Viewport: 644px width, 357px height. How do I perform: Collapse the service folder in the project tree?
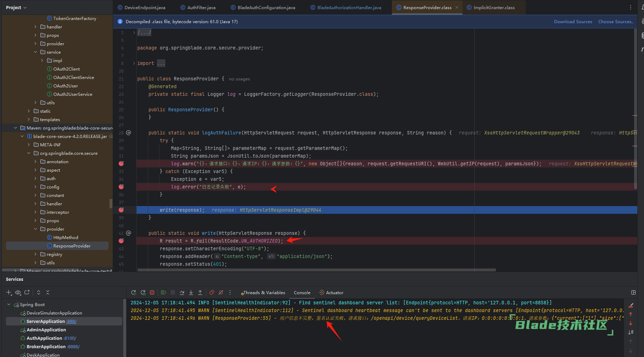click(x=35, y=52)
